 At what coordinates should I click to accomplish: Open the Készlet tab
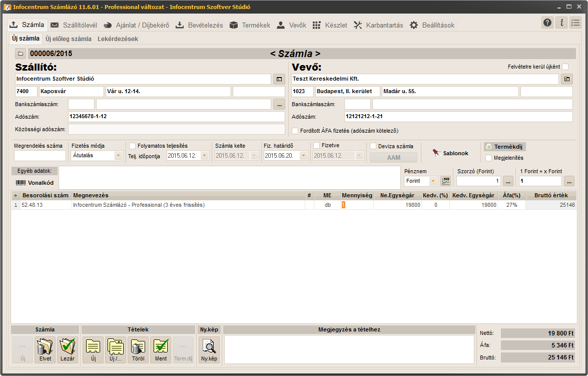(x=330, y=25)
